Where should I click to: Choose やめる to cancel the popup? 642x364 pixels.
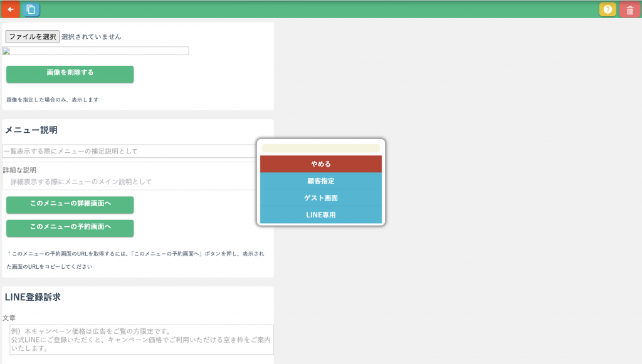pos(321,164)
